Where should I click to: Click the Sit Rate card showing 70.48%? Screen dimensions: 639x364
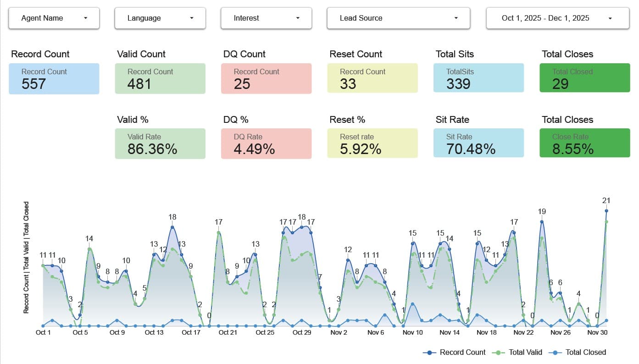pyautogui.click(x=478, y=143)
